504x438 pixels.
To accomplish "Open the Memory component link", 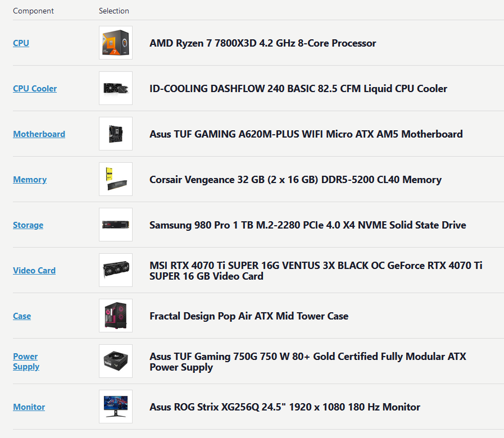I will (30, 180).
